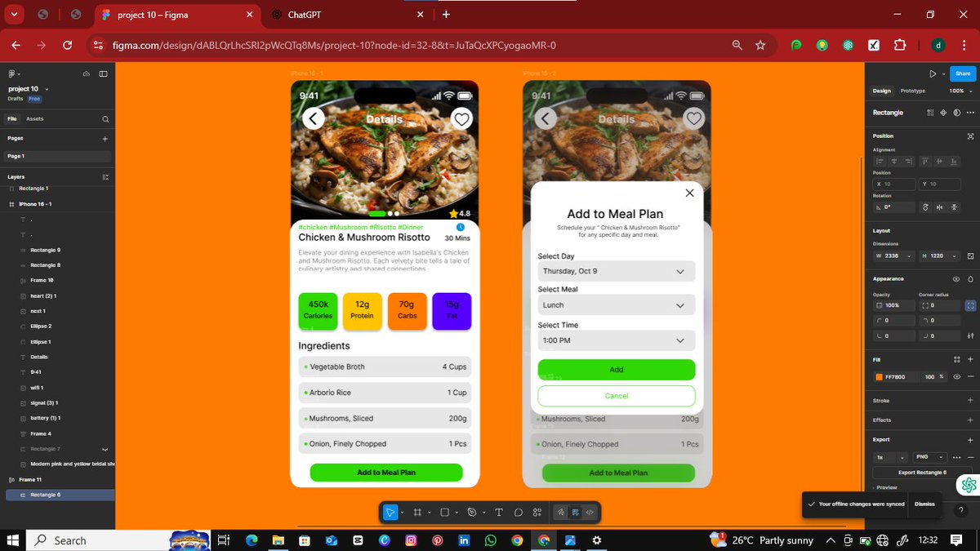Open the Assets tab in left panel
The image size is (980, 551).
click(x=35, y=119)
